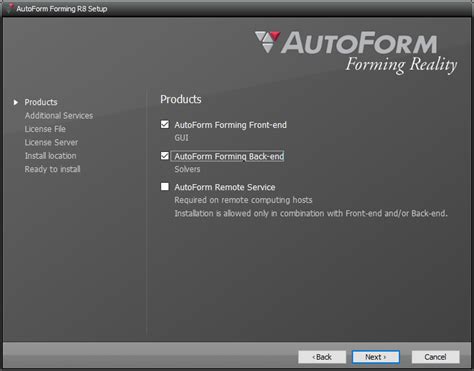Go back with the Back button
This screenshot has width=474, height=371.
point(322,357)
